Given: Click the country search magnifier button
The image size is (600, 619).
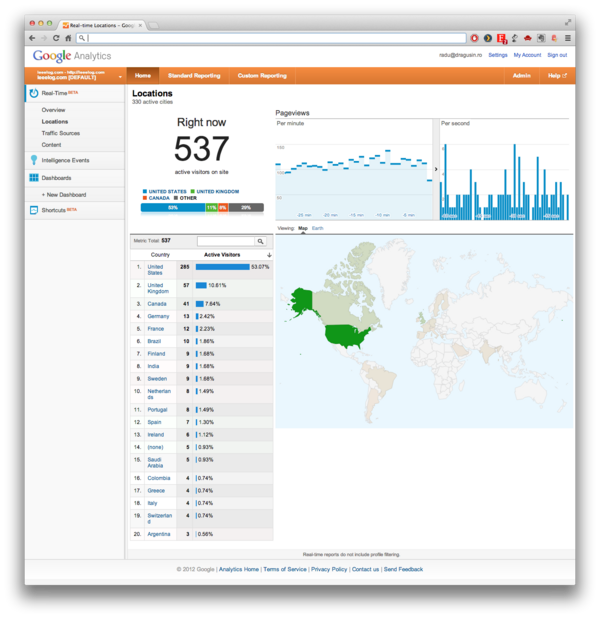Looking at the screenshot, I should 261,241.
